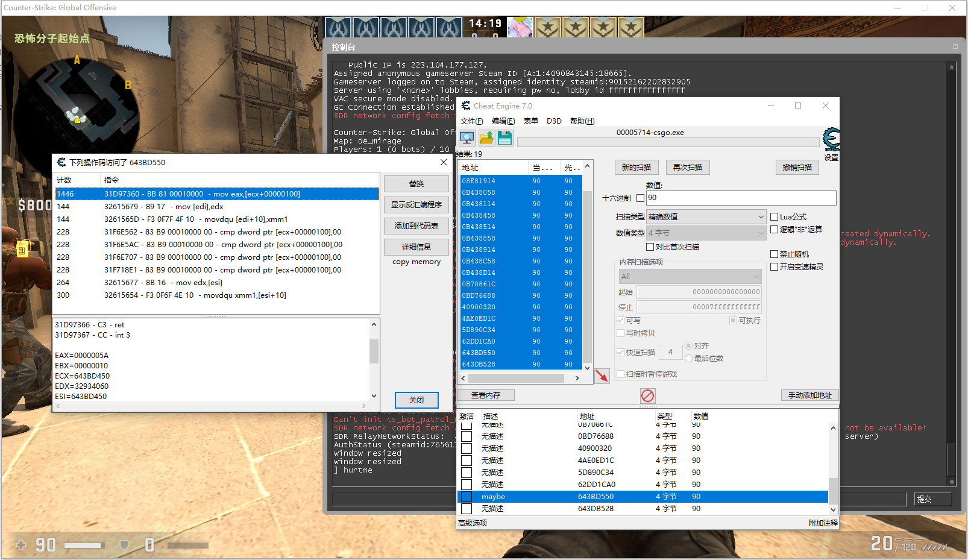Screen dimensions: 968x560
Task: Click 附加注释 at bottom right
Action: pyautogui.click(x=823, y=523)
